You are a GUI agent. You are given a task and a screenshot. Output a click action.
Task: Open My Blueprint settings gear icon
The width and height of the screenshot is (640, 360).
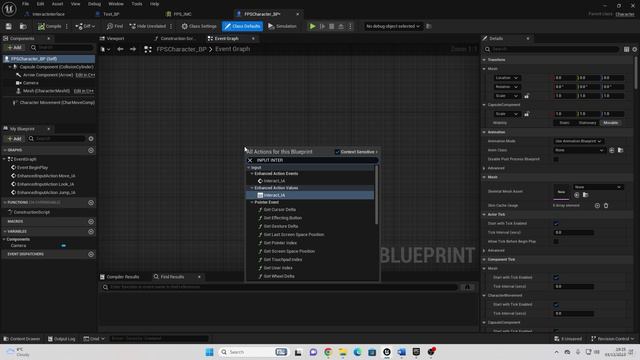pyautogui.click(x=91, y=139)
